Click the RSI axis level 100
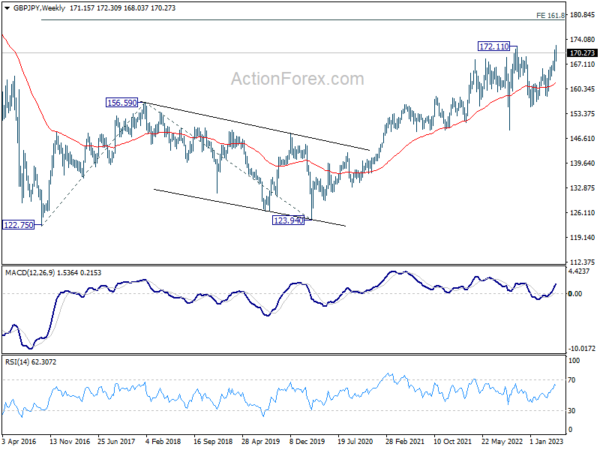The image size is (600, 450). (x=574, y=360)
